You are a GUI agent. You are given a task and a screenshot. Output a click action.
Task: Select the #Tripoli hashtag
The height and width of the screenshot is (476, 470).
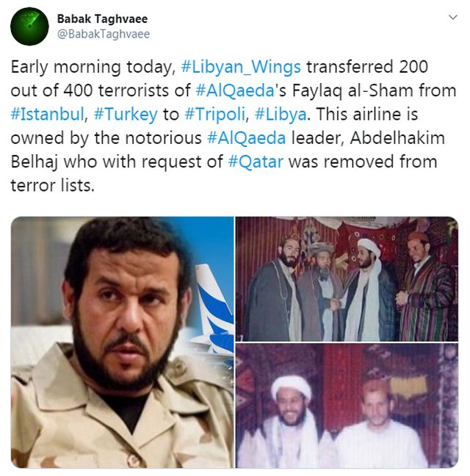214,114
